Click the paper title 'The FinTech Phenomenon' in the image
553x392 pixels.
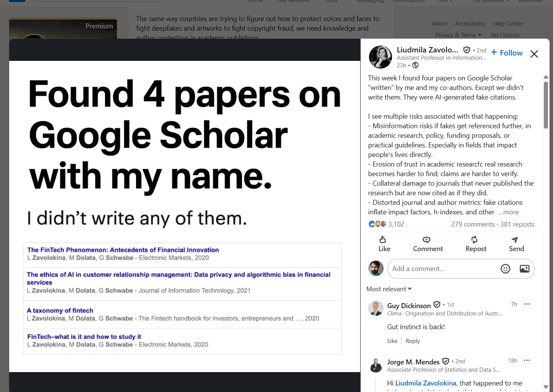coord(123,250)
